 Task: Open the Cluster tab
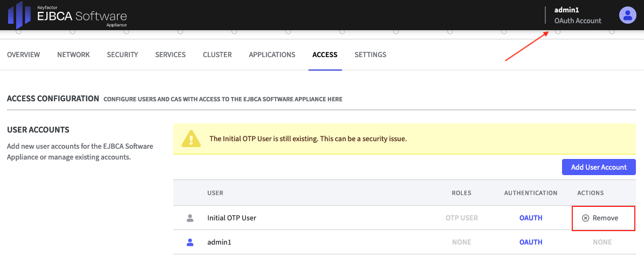tap(217, 55)
